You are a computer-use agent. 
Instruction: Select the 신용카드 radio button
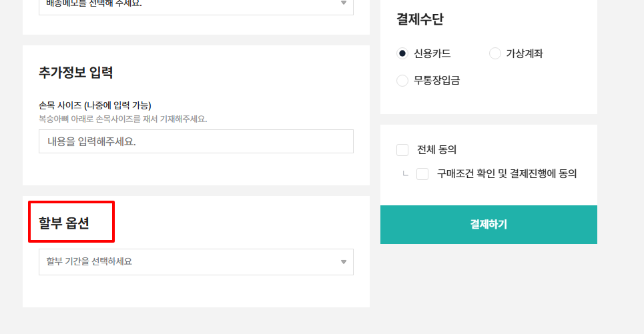(x=402, y=53)
